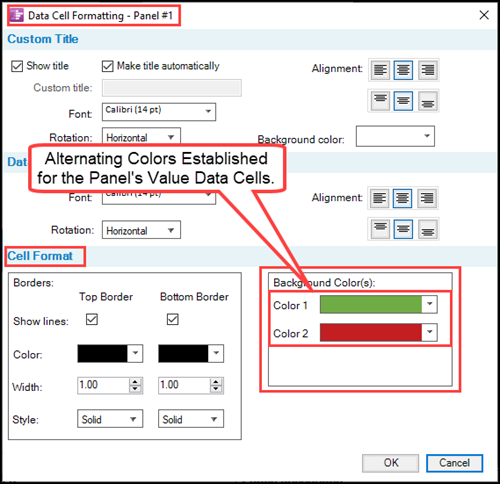
Task: Align data cell text left
Action: (379, 198)
